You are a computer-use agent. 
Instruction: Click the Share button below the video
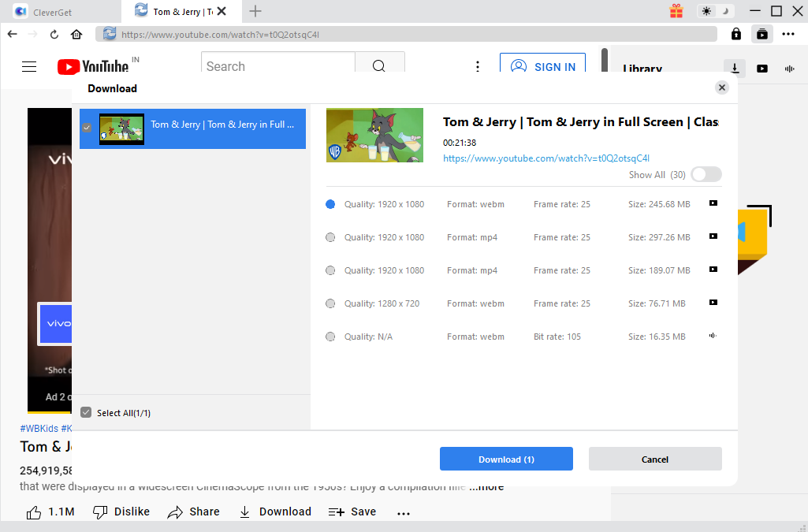coord(194,512)
